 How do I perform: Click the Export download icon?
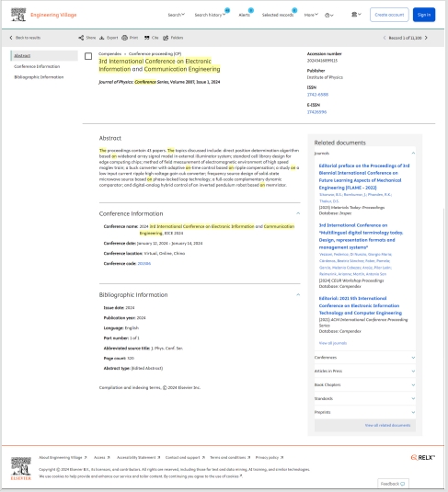102,38
